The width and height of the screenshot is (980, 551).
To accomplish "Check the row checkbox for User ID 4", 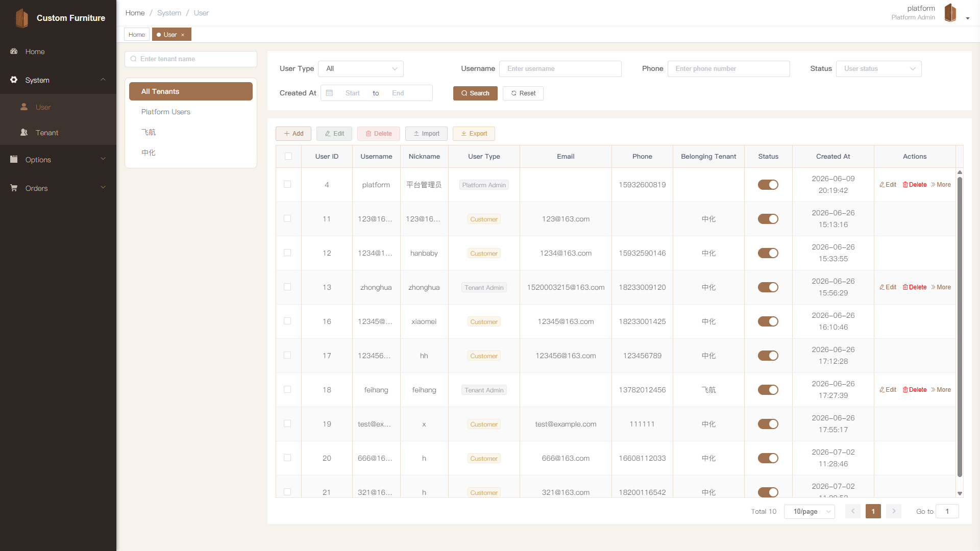I will point(287,185).
